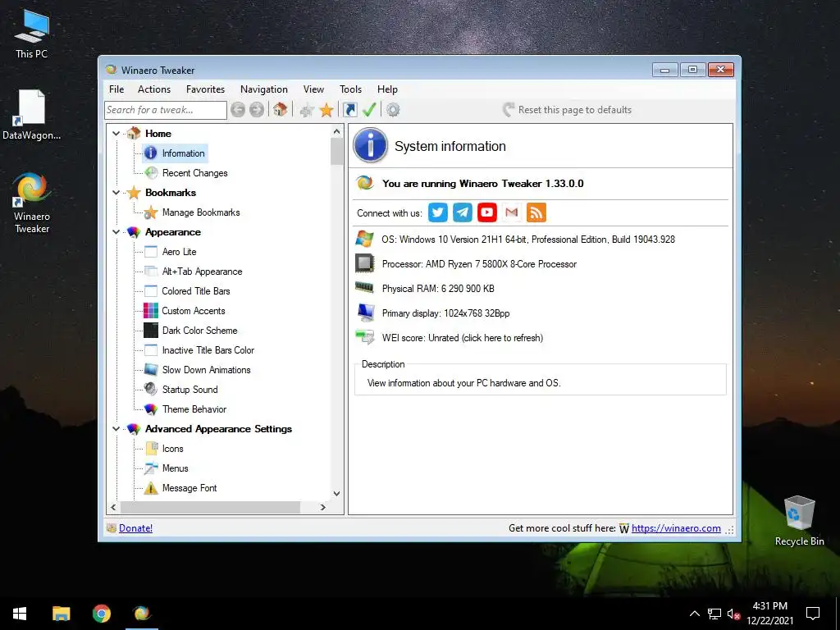Collapse the Advanced Appearance Settings node
This screenshot has height=630, width=840.
[116, 428]
